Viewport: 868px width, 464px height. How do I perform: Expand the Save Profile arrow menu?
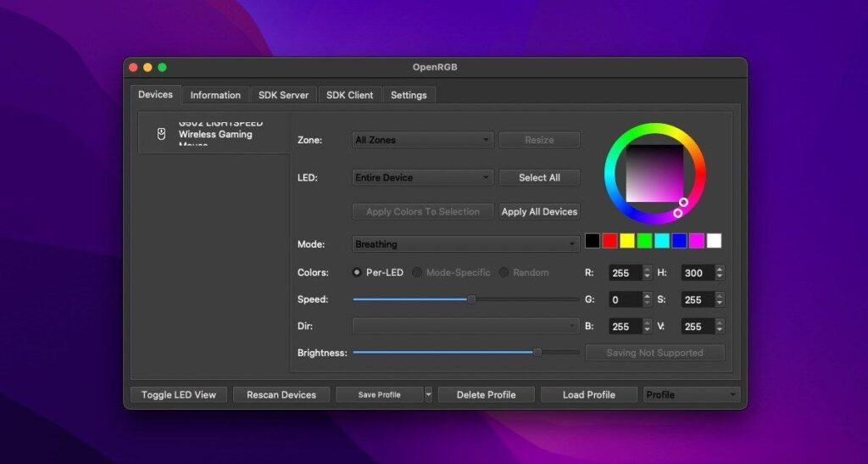[x=428, y=394]
